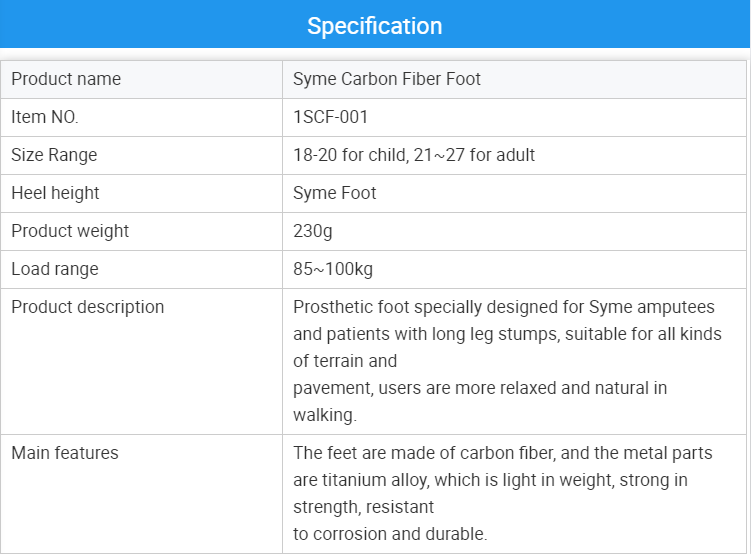Click the 1SCF-001 item number
The height and width of the screenshot is (554, 751).
pyautogui.click(x=330, y=117)
